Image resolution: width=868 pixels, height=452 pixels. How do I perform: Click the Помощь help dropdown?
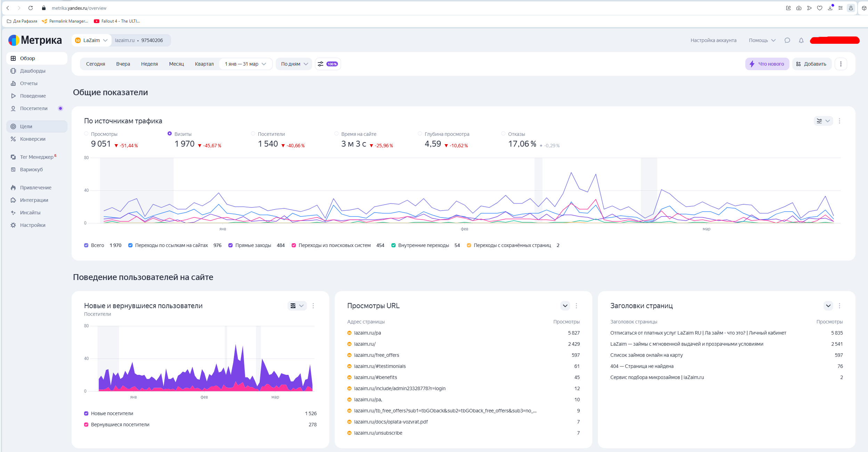(762, 40)
